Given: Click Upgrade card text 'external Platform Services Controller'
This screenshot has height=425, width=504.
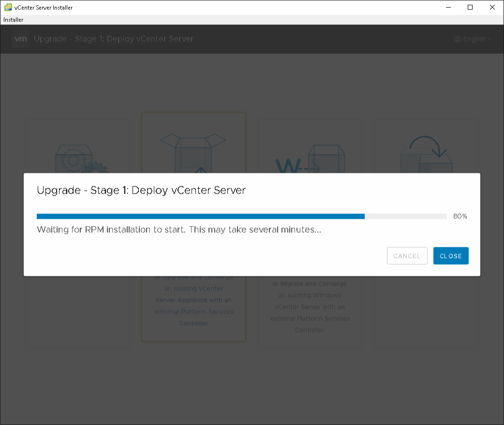Looking at the screenshot, I should (193, 317).
